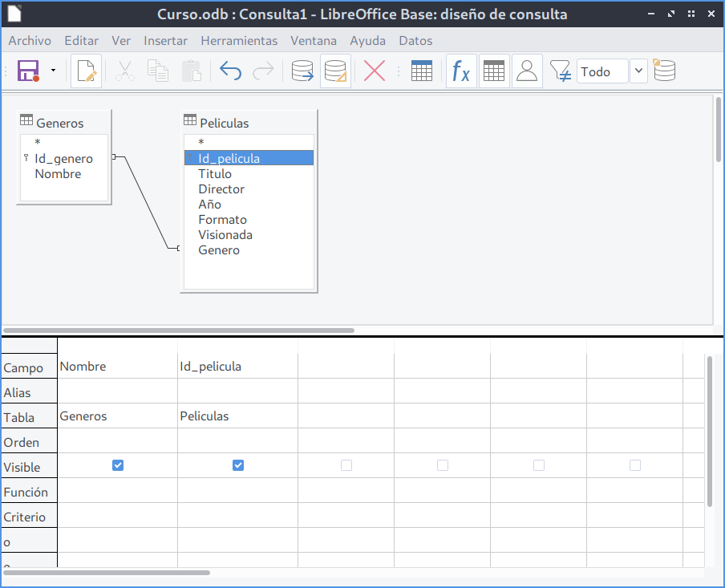This screenshot has width=725, height=588.
Task: Redo with the right-curved arrow icon
Action: click(x=264, y=71)
